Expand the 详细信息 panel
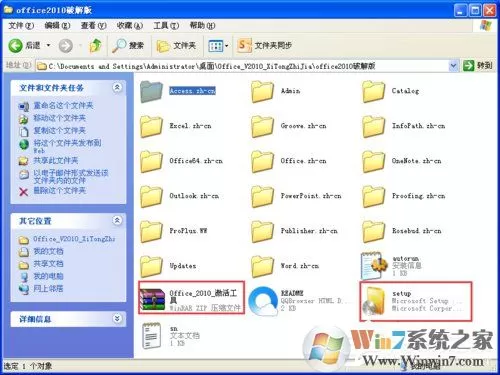This screenshot has height=375, width=500. (x=117, y=318)
